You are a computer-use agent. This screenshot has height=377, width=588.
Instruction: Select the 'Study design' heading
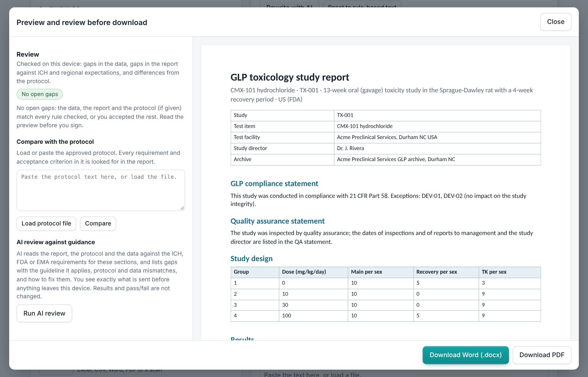tap(251, 259)
